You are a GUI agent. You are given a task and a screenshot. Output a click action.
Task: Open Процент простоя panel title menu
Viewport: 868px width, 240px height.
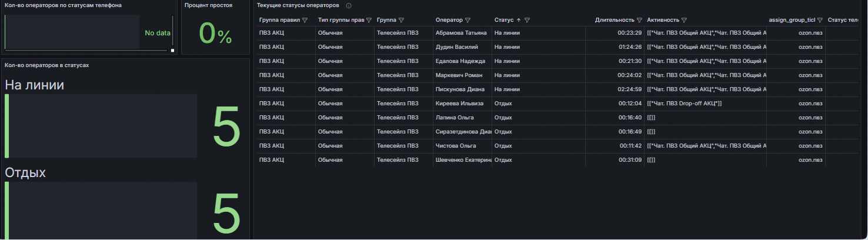208,5
